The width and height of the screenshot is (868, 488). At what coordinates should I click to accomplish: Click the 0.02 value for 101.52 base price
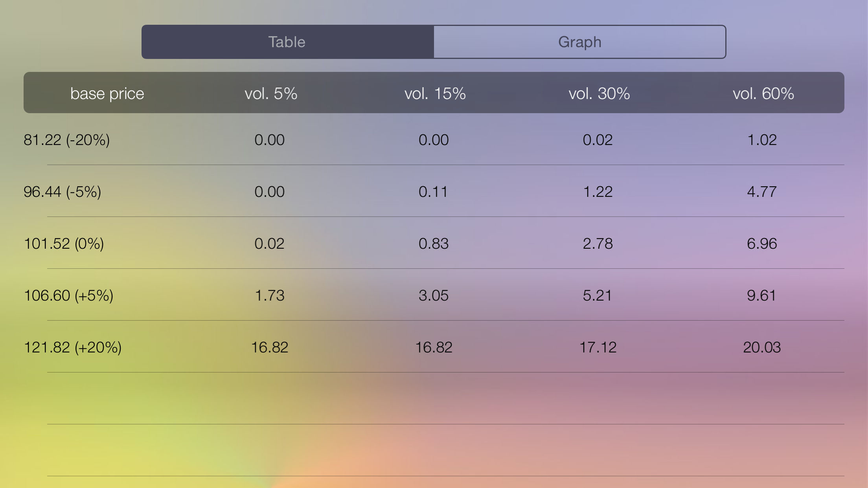269,244
